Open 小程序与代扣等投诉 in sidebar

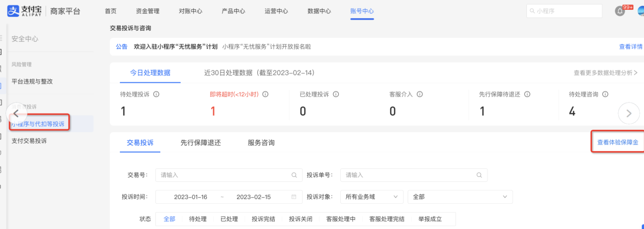coord(38,124)
